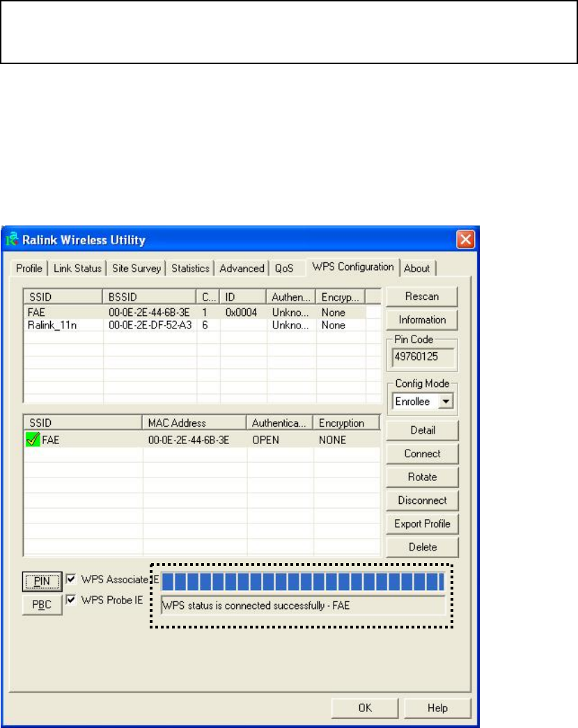Click the blue WPS progress bar
This screenshot has height=728, width=578.
(x=303, y=581)
